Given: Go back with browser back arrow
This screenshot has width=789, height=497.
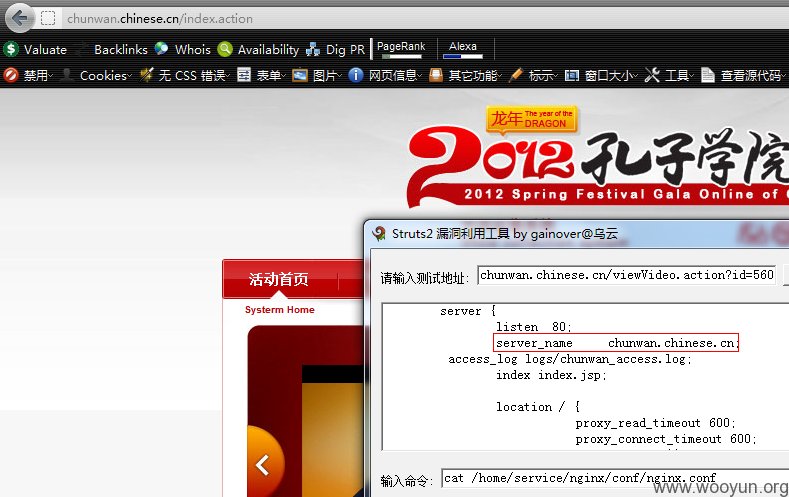Looking at the screenshot, I should (x=20, y=18).
